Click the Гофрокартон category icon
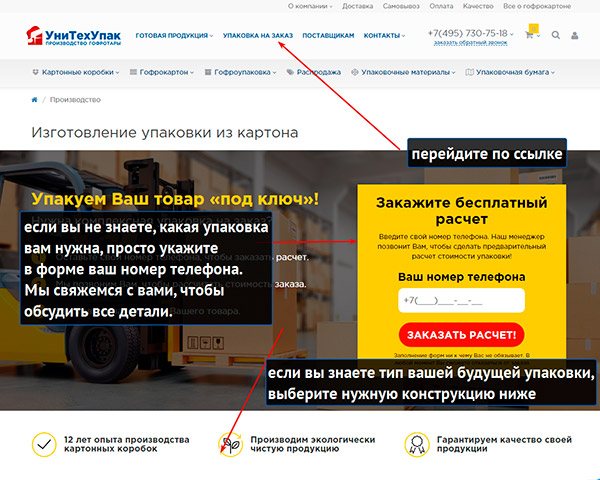The width and height of the screenshot is (600, 480). point(133,72)
